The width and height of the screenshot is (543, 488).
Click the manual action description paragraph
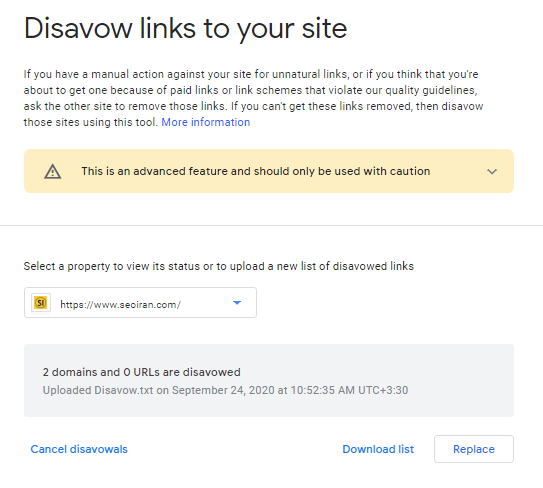pos(253,98)
